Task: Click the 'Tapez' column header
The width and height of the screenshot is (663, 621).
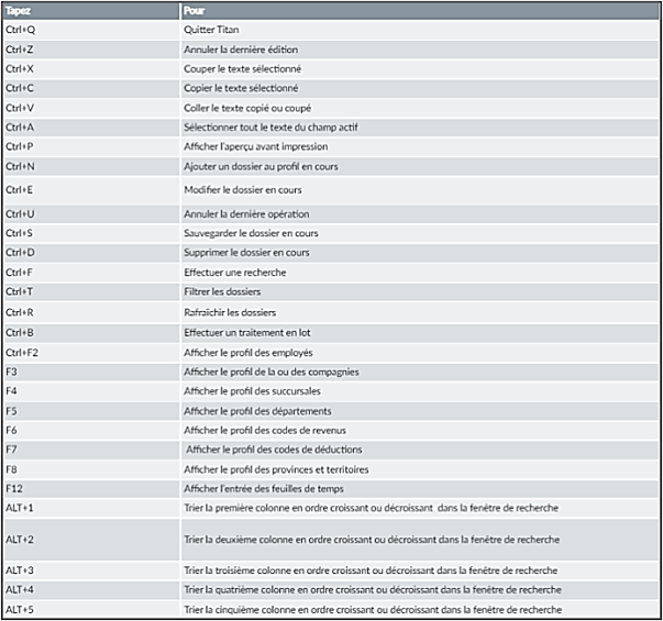Action: [91, 11]
